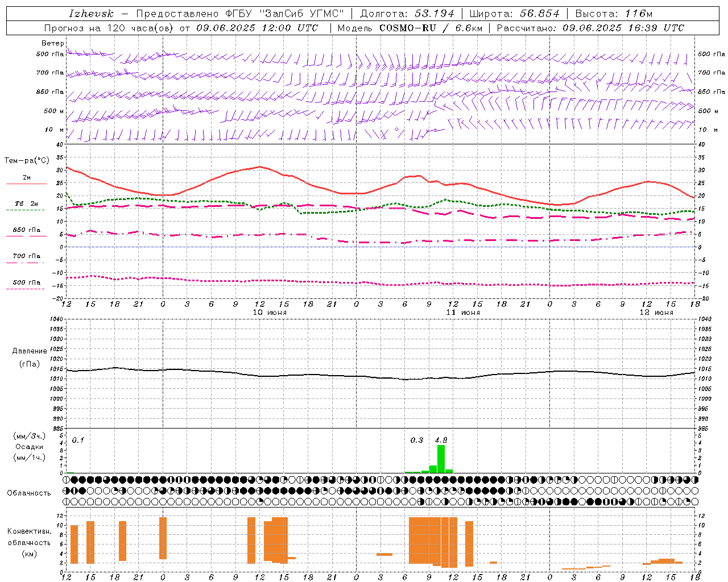Screen dimensions: 728x582
Task: Click the longitude value "53.194"
Action: click(x=434, y=14)
